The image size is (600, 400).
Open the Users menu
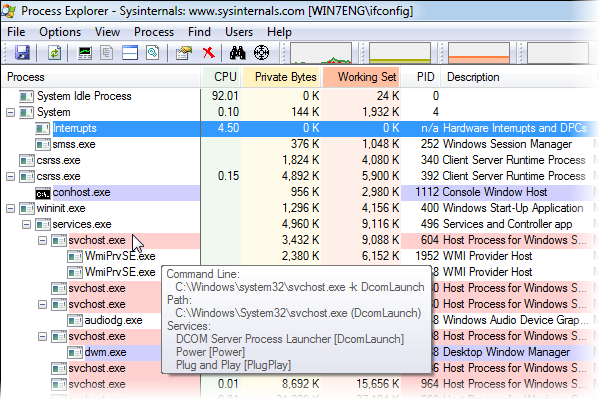(x=239, y=32)
